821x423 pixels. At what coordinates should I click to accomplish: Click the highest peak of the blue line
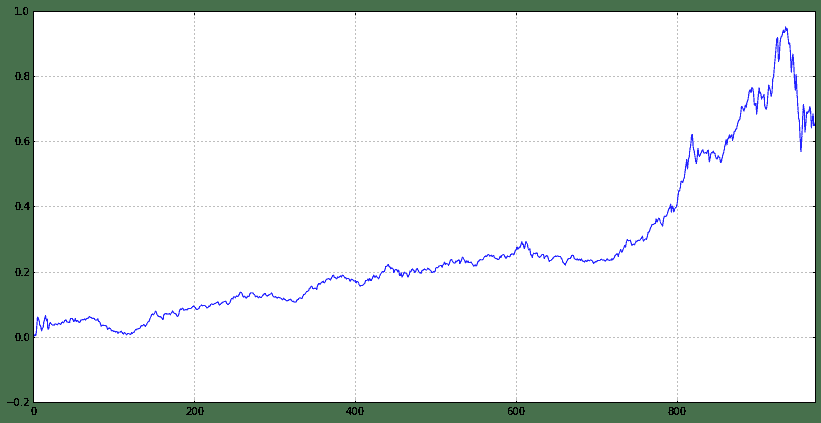tap(786, 27)
